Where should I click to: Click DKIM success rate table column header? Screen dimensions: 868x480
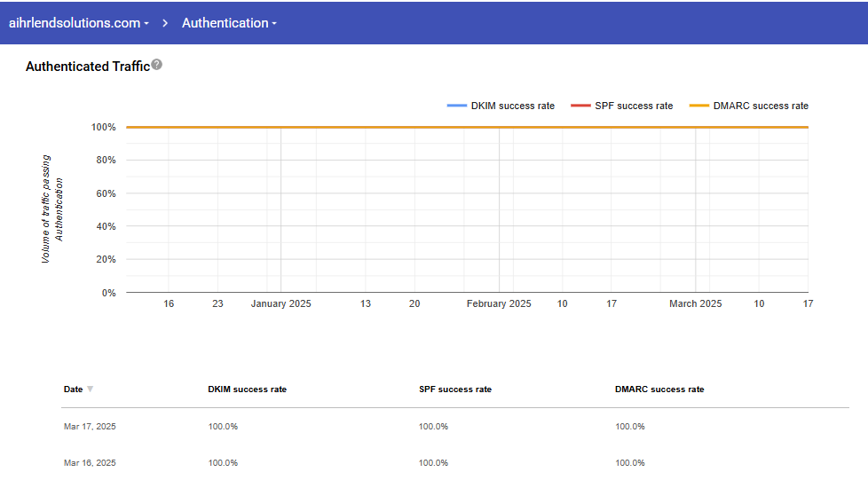click(x=247, y=390)
